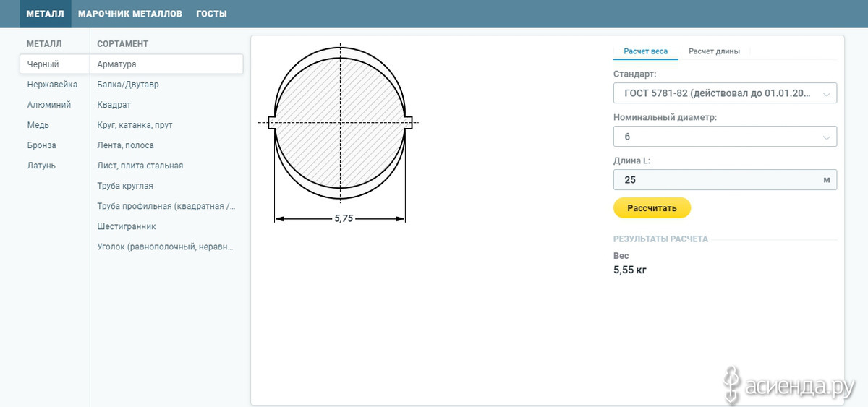
Task: Switch to the Расчет длины tab
Action: coord(714,51)
